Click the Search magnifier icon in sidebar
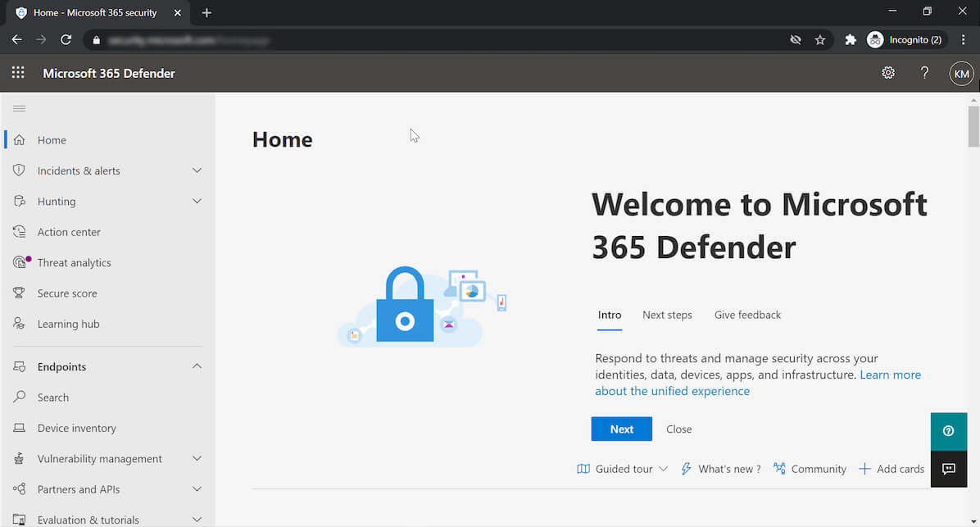Viewport: 980px width, 527px height. [20, 397]
